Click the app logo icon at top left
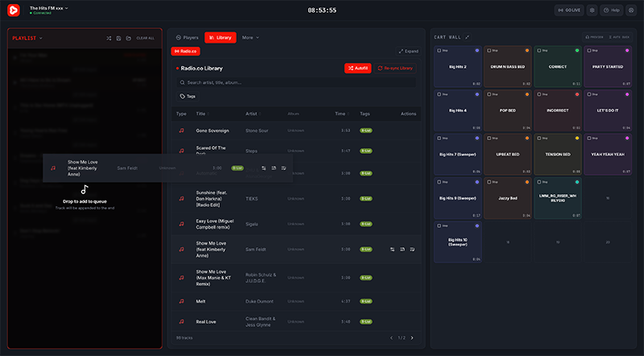 pos(14,10)
